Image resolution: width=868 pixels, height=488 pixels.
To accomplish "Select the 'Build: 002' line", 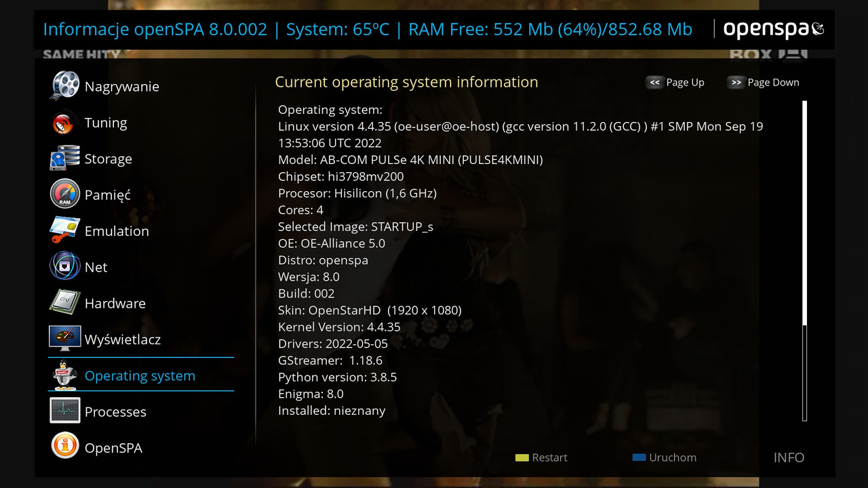I will (x=306, y=293).
